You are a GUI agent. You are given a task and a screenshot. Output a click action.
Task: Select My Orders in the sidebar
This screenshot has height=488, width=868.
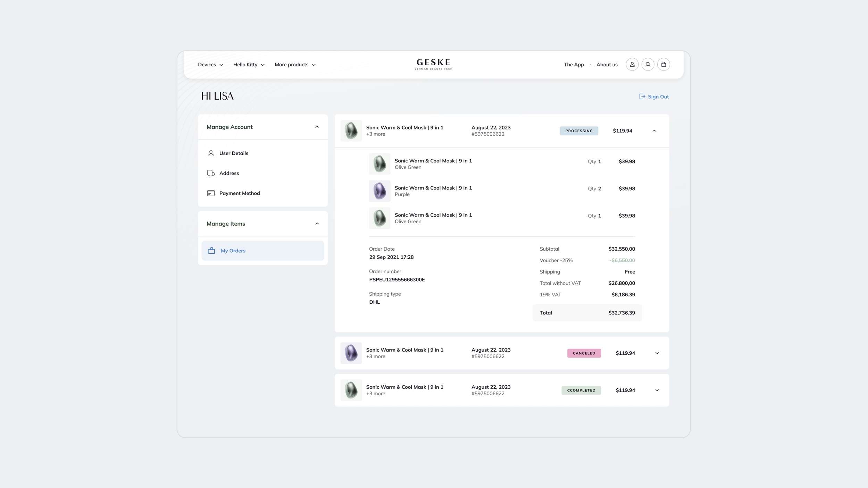pos(262,251)
